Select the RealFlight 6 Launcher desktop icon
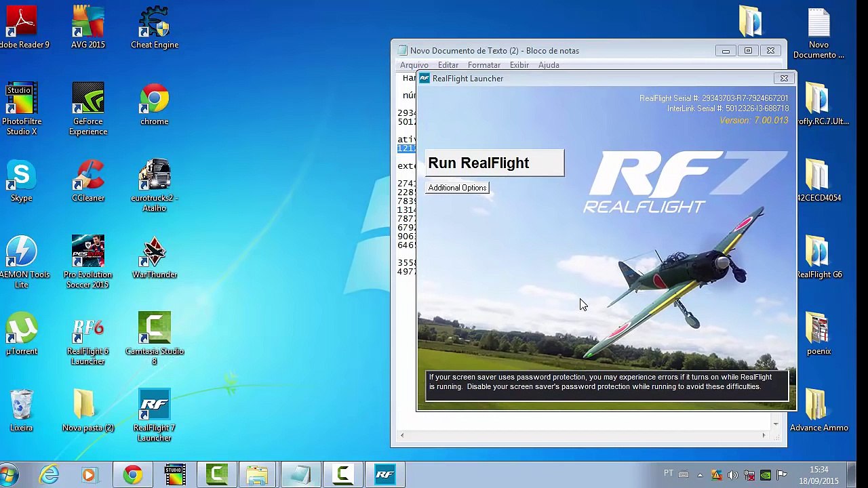Viewport: 868px width, 488px height. [x=88, y=340]
